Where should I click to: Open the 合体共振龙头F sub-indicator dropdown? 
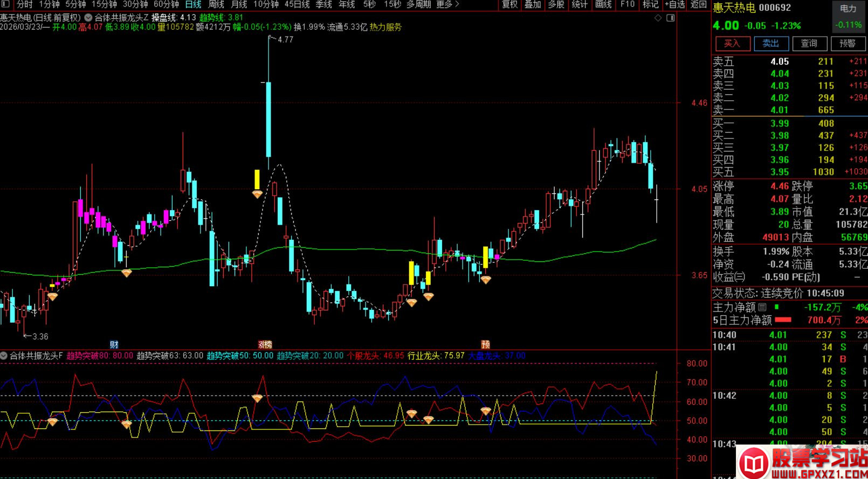tap(4, 356)
